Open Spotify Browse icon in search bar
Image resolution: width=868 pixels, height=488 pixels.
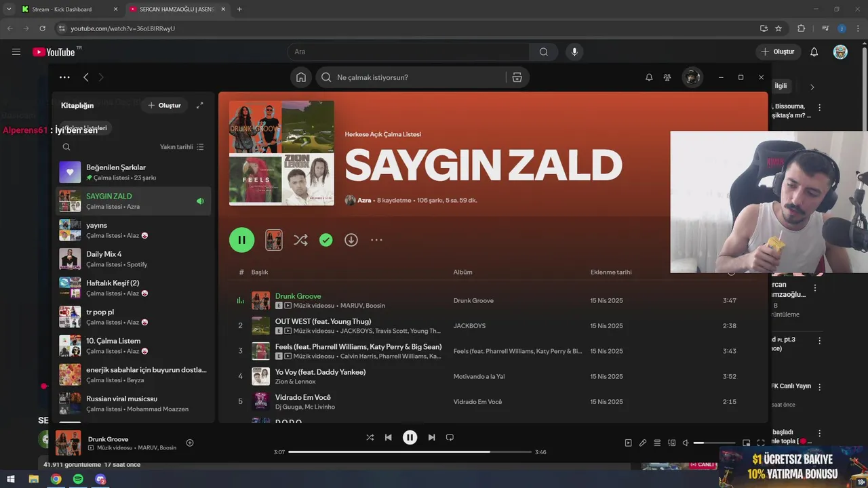[517, 77]
